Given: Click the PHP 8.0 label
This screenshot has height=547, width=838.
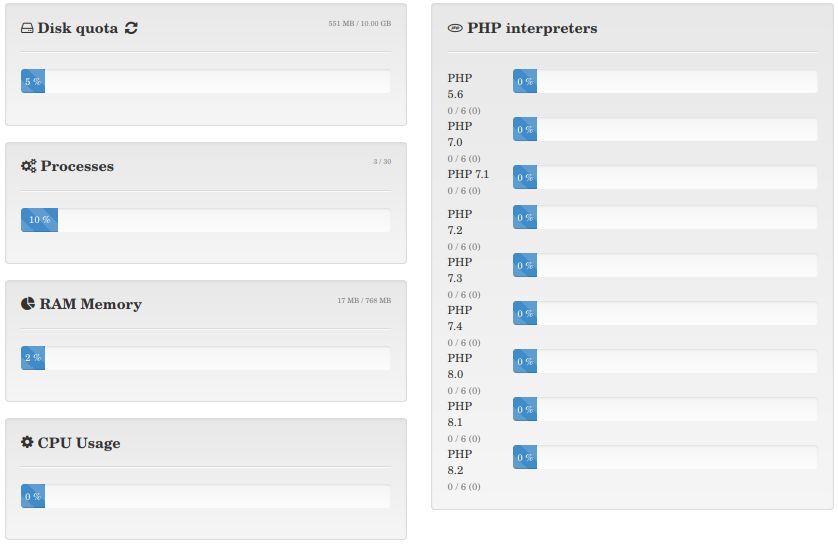Looking at the screenshot, I should click(x=460, y=366).
